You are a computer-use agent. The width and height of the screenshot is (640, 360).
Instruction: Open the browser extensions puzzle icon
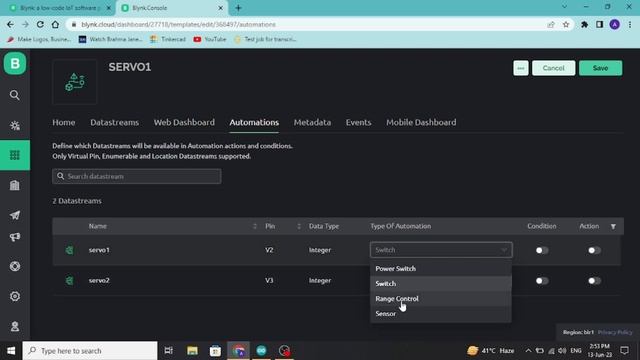pos(584,24)
